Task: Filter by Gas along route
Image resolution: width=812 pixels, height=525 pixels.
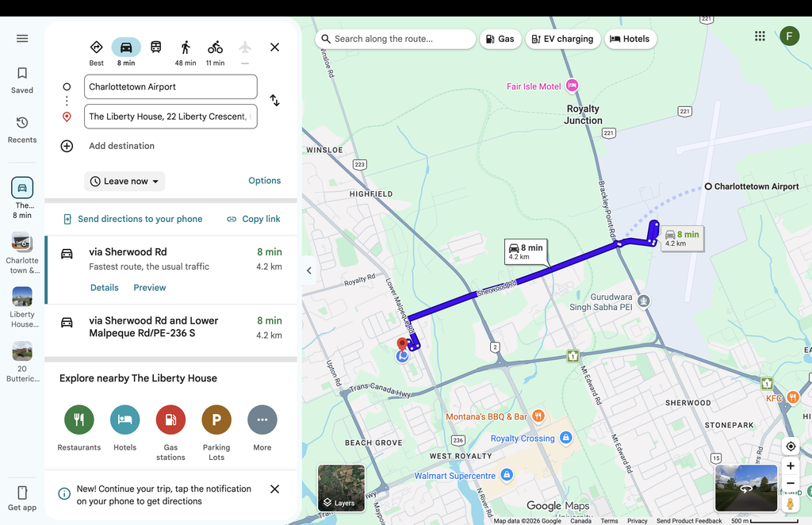Action: (x=500, y=39)
